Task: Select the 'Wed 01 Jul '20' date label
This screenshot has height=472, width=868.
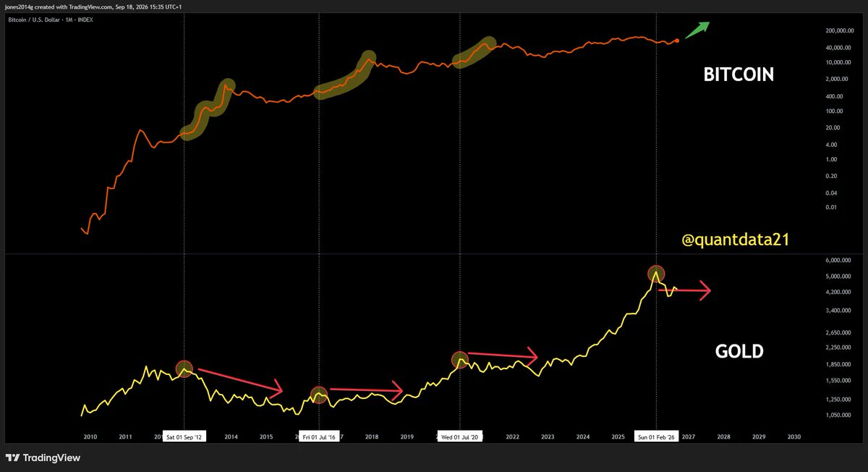Action: point(460,437)
